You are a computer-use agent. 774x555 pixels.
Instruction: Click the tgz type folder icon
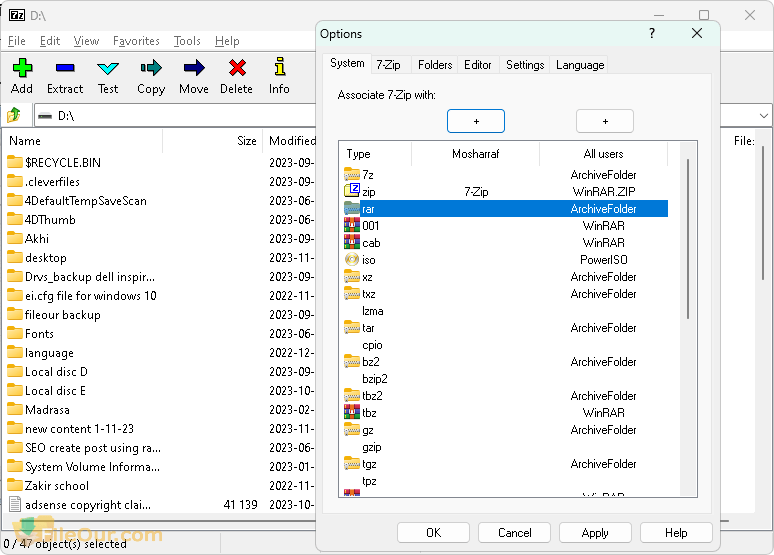pyautogui.click(x=351, y=463)
